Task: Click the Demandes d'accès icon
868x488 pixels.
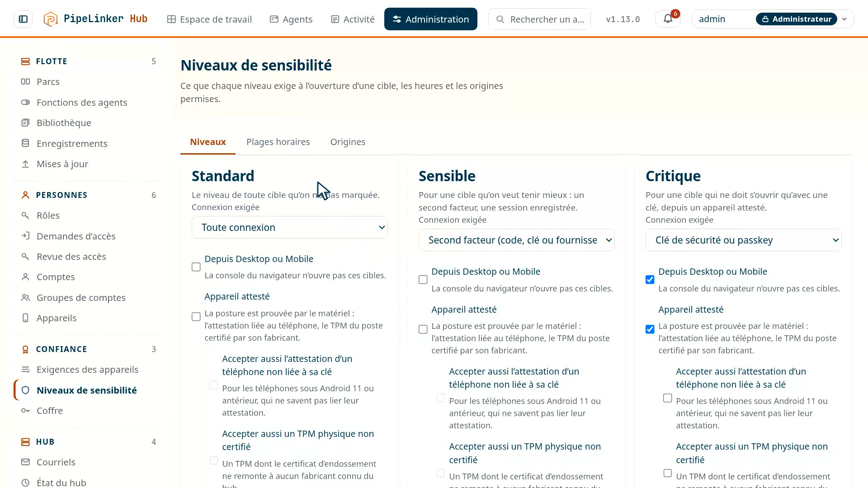Action: [25, 236]
